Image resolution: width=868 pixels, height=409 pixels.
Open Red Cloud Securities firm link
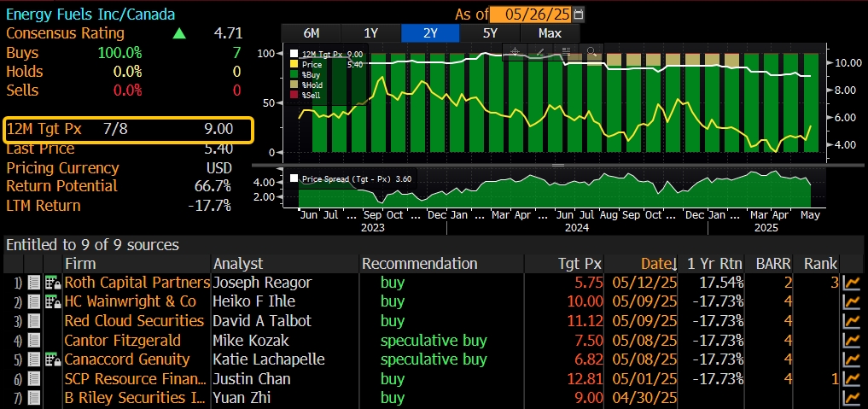click(x=134, y=321)
